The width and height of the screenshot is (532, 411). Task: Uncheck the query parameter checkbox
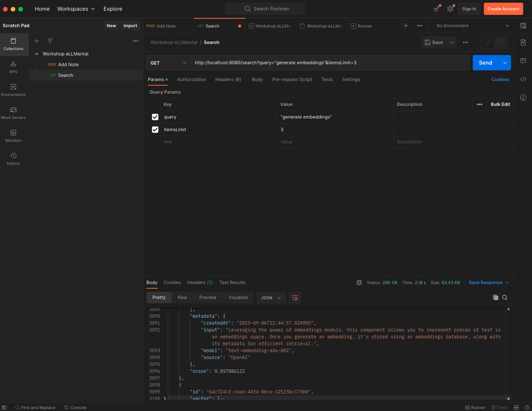click(x=155, y=117)
